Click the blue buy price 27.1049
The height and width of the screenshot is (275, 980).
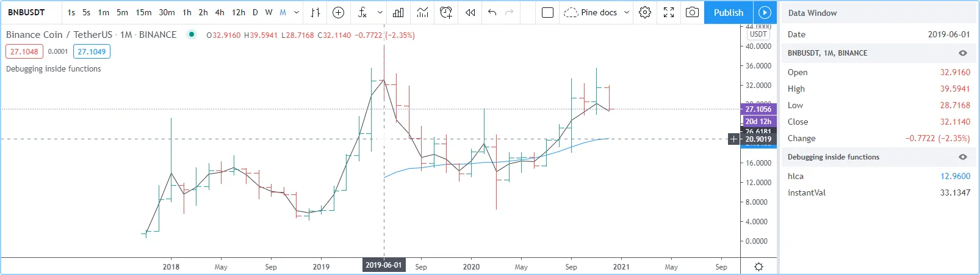point(92,51)
